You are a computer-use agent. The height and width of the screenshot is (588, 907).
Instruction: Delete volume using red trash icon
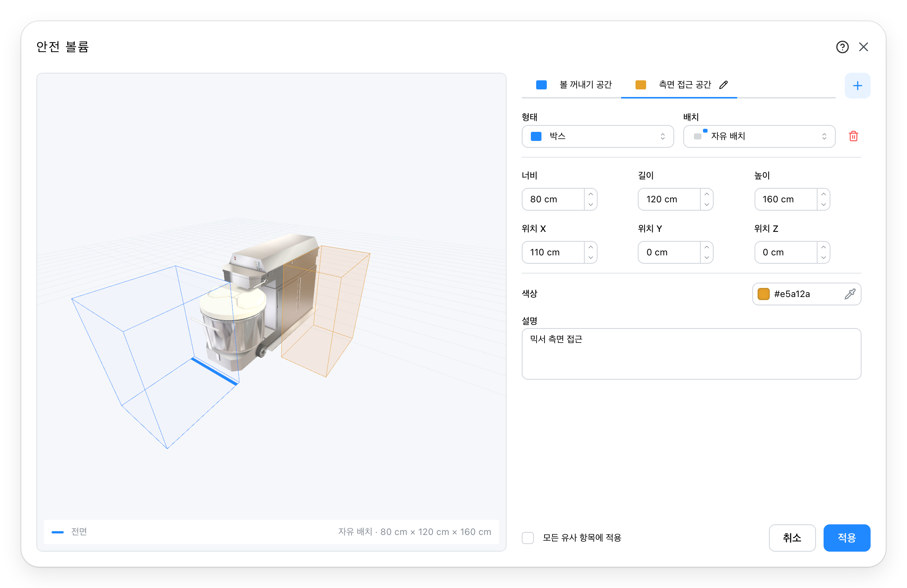(x=853, y=136)
